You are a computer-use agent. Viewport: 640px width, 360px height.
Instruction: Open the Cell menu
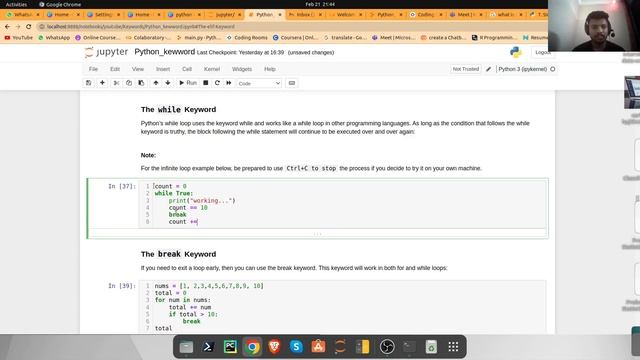[x=187, y=69]
